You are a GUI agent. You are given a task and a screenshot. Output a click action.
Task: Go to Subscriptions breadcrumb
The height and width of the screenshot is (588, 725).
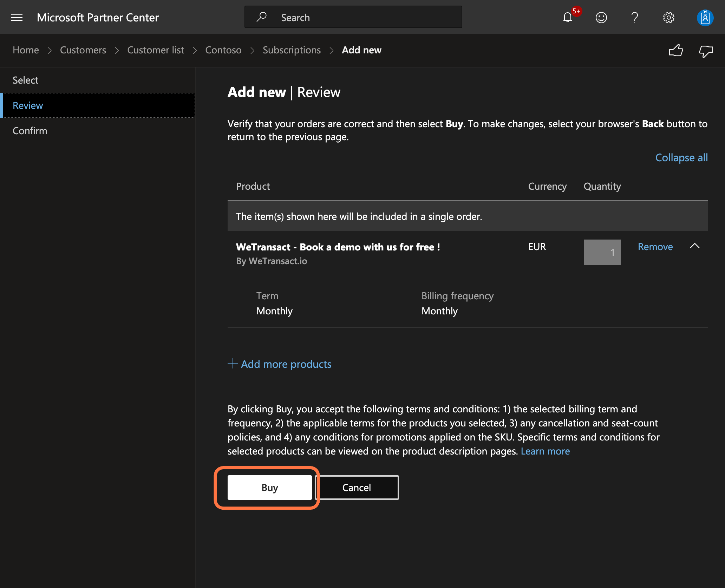click(x=292, y=50)
